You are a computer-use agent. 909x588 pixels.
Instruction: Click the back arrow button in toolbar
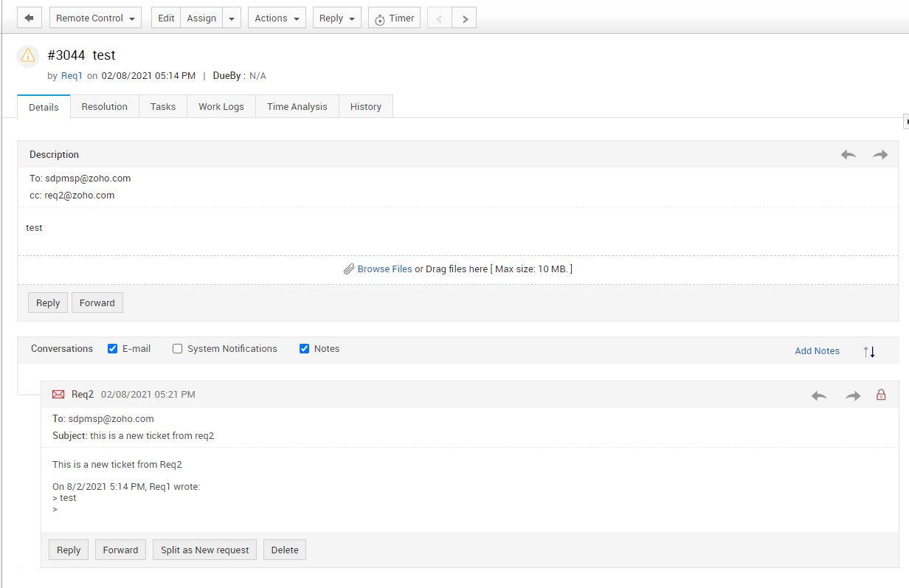(x=29, y=18)
